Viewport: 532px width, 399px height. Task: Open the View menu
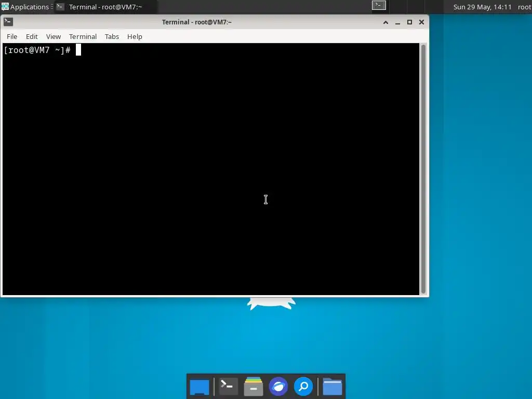54,37
